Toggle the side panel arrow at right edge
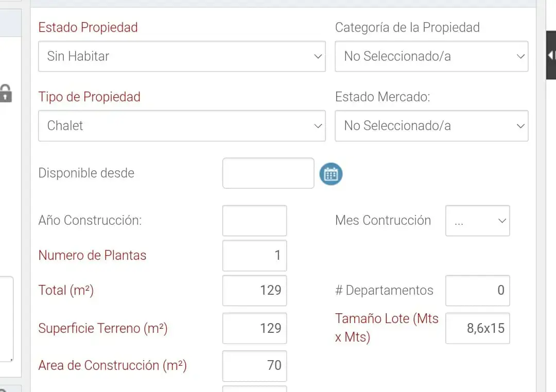Viewport: 556px width, 392px height. click(551, 55)
